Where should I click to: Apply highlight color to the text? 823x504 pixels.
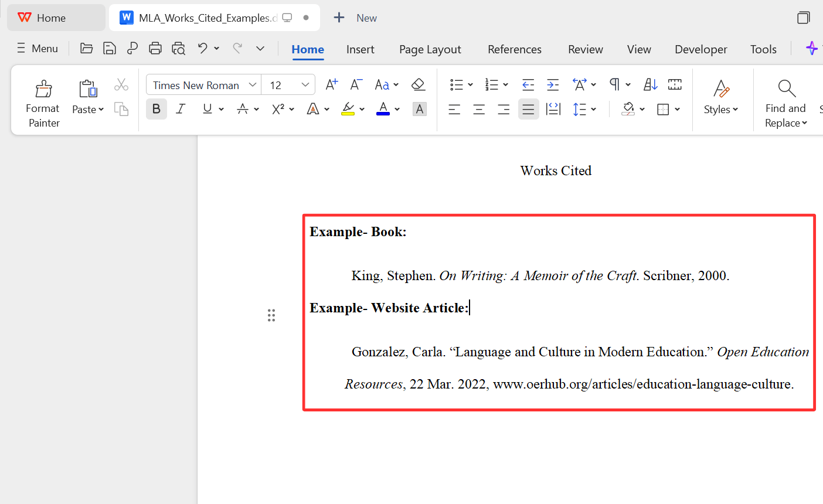(x=348, y=109)
